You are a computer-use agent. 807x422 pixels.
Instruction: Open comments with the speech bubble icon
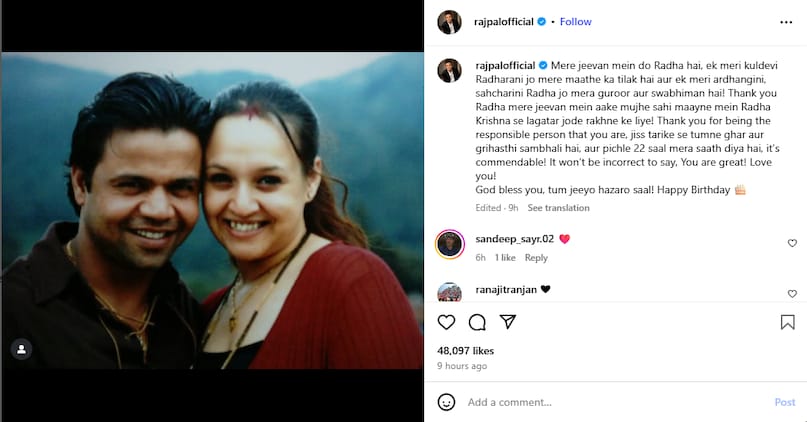point(477,322)
